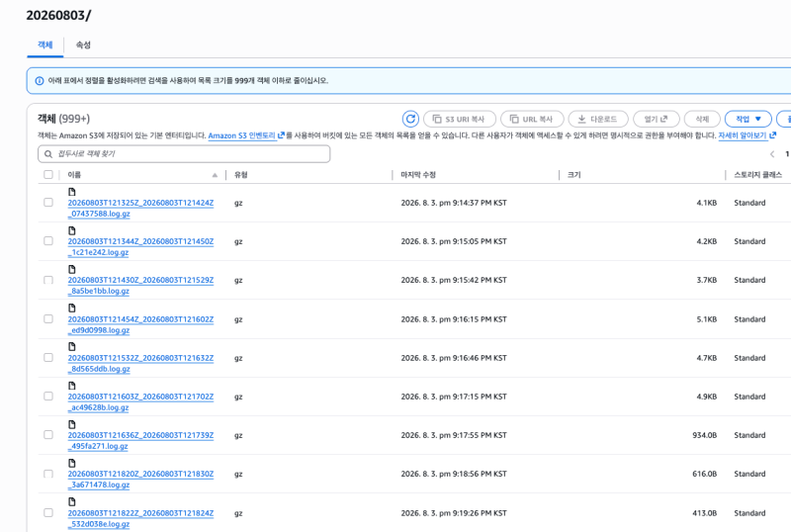Click file icon above ed9d0998.log.gz
This screenshot has width=791, height=532.
(x=71, y=308)
